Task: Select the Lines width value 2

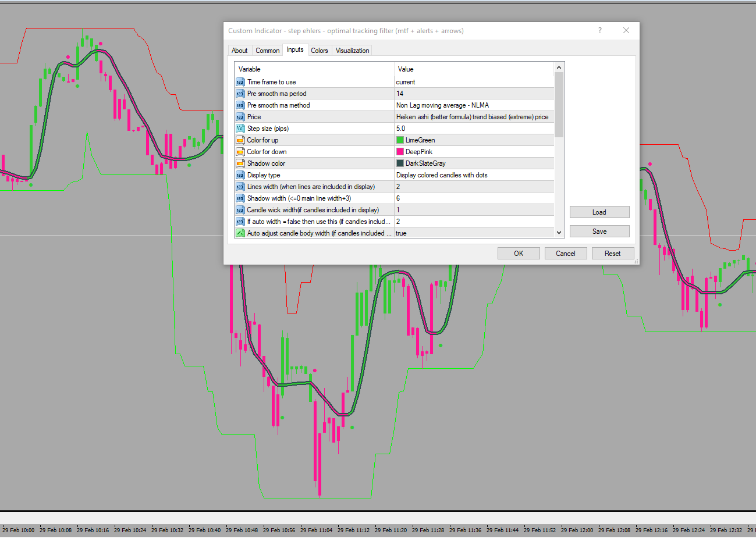Action: coord(399,187)
